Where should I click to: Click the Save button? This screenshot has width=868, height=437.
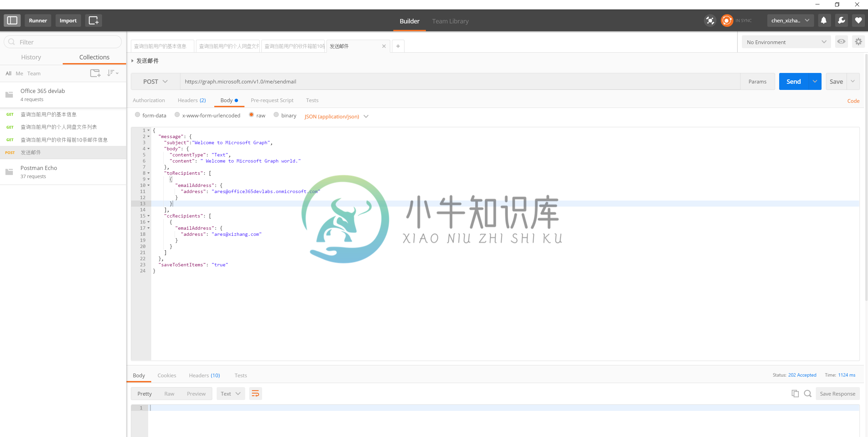tap(836, 81)
